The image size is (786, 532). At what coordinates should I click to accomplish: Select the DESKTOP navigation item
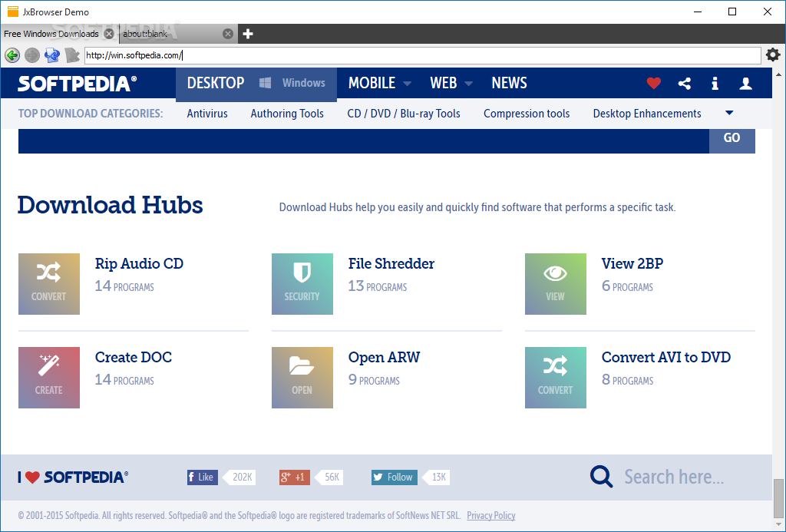click(216, 83)
